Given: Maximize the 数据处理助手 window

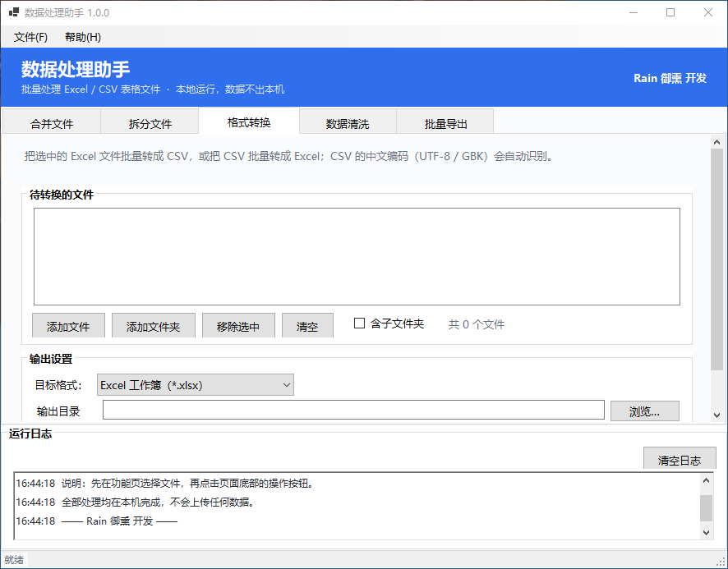Looking at the screenshot, I should tap(670, 12).
